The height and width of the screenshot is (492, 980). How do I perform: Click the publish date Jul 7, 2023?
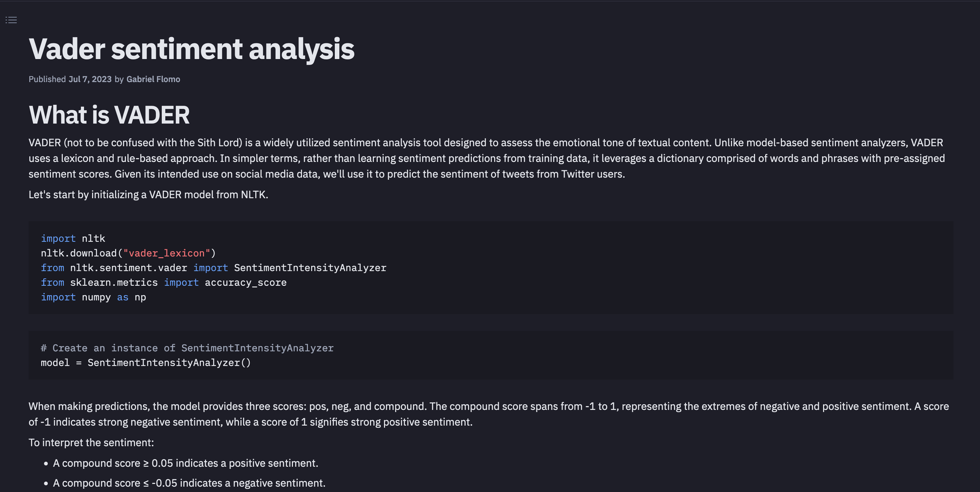[90, 79]
